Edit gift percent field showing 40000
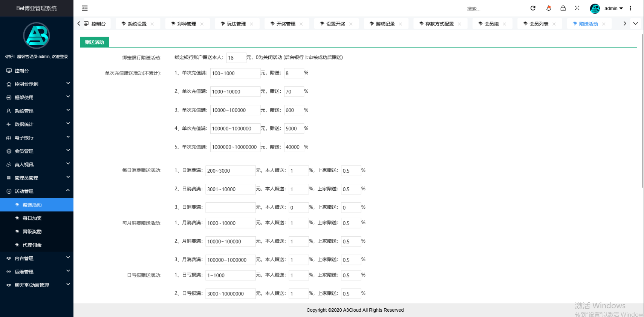Screen dimensions: 644x317 [294, 147]
